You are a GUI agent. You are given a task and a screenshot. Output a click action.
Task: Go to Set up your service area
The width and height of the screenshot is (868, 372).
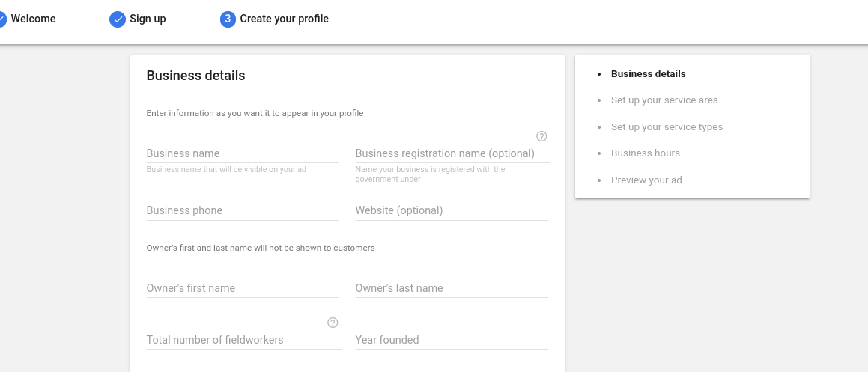tap(664, 100)
